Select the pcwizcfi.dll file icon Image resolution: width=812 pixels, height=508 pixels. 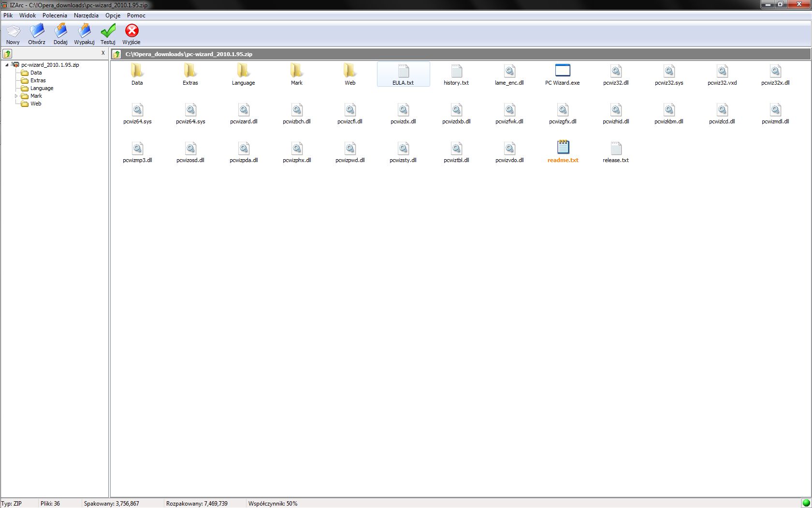click(350, 109)
